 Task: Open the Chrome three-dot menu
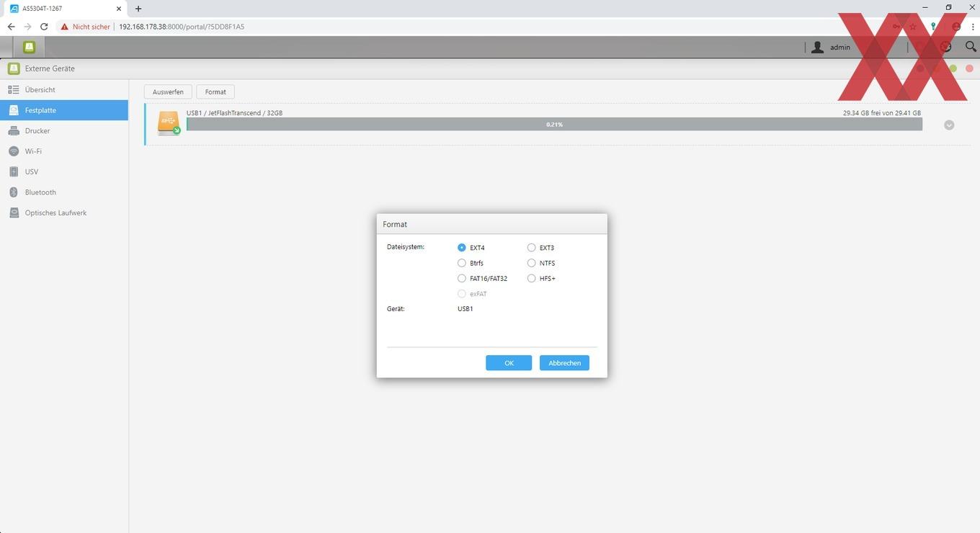point(973,27)
